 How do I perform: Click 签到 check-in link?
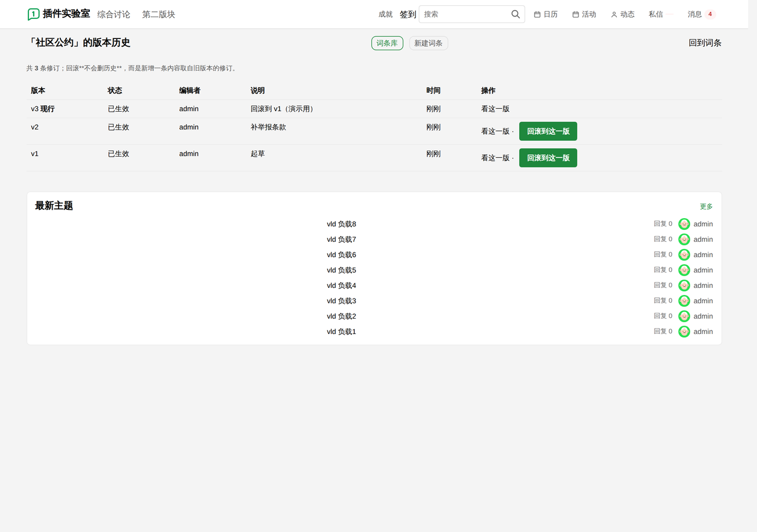point(408,14)
